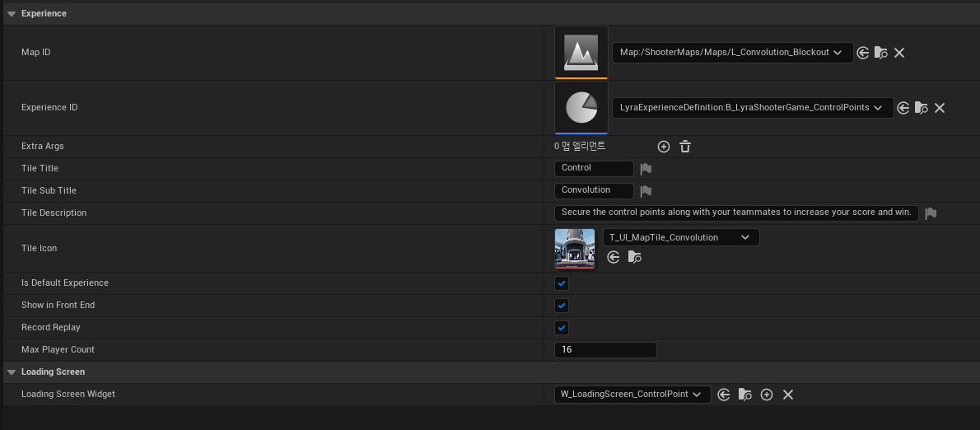
Task: Select the Max Player Count label
Action: 58,350
